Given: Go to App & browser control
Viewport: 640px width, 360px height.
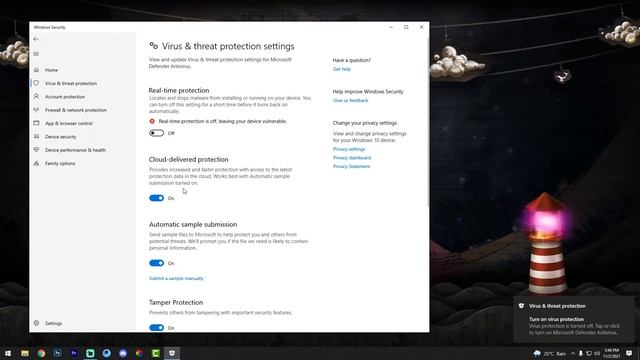Looking at the screenshot, I should pos(69,123).
